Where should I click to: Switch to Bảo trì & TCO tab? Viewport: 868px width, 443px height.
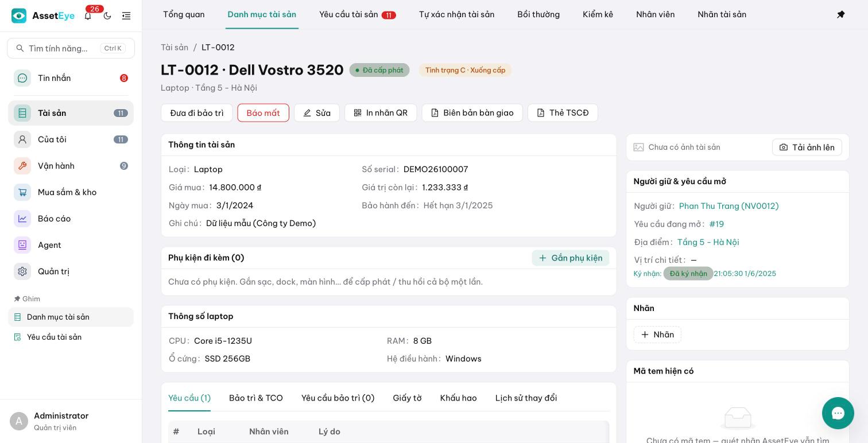(256, 398)
